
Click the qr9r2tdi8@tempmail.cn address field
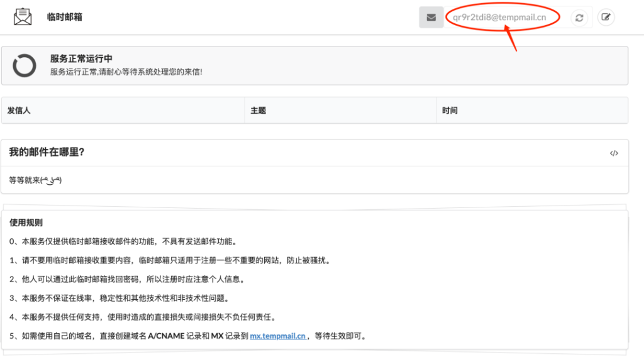499,17
